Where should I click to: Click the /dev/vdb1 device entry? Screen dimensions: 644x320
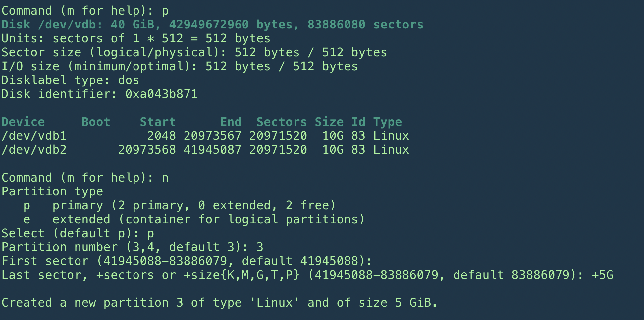(x=34, y=136)
